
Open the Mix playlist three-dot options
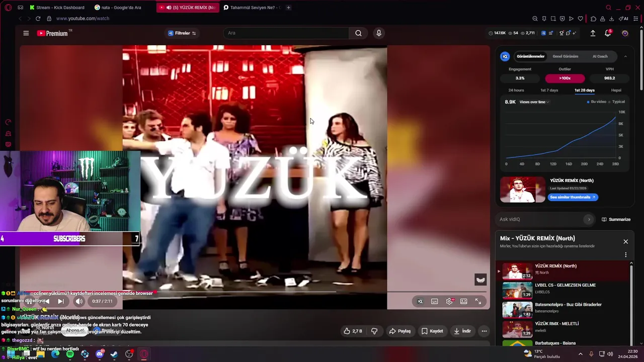[626, 254]
